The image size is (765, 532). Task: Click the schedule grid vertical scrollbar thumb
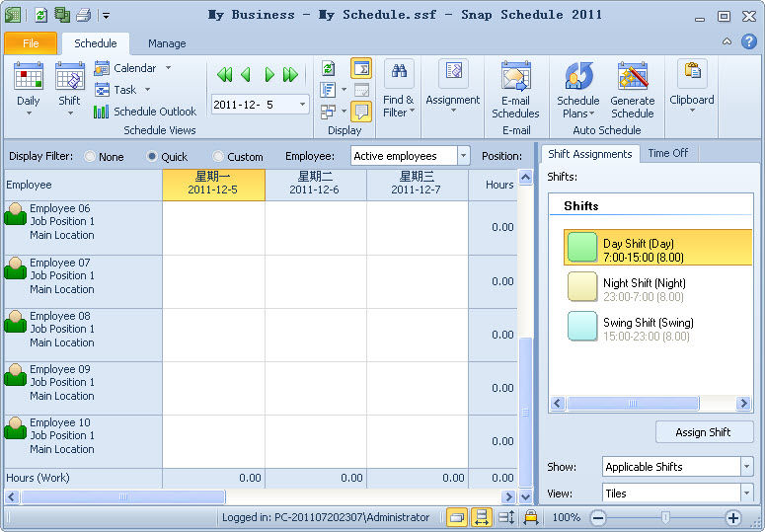(x=525, y=412)
